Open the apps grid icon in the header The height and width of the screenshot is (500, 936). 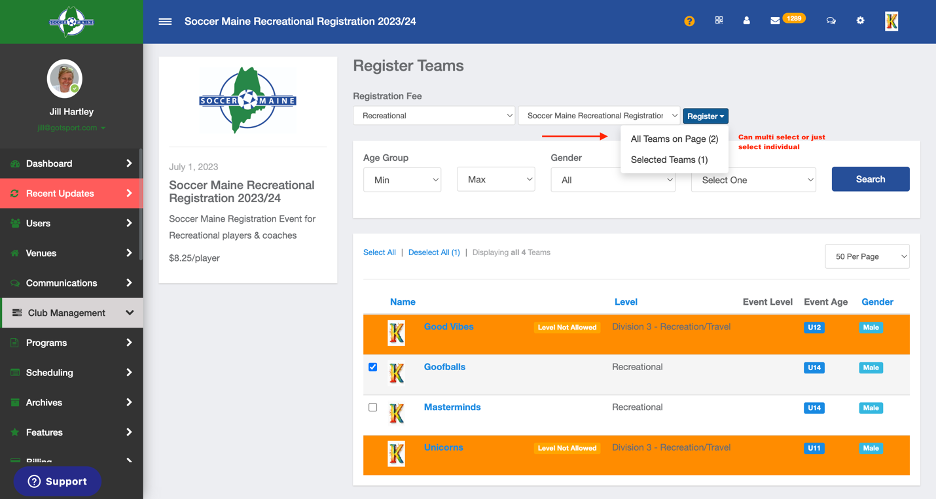[719, 20]
